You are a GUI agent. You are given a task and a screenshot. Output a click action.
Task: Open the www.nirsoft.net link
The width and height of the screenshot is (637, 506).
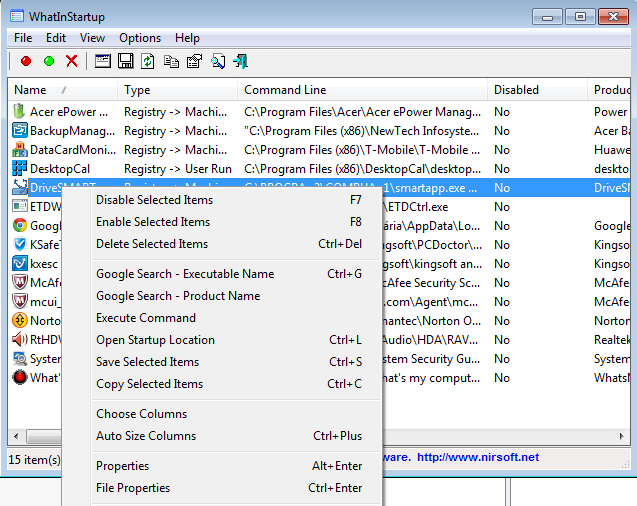click(x=478, y=457)
